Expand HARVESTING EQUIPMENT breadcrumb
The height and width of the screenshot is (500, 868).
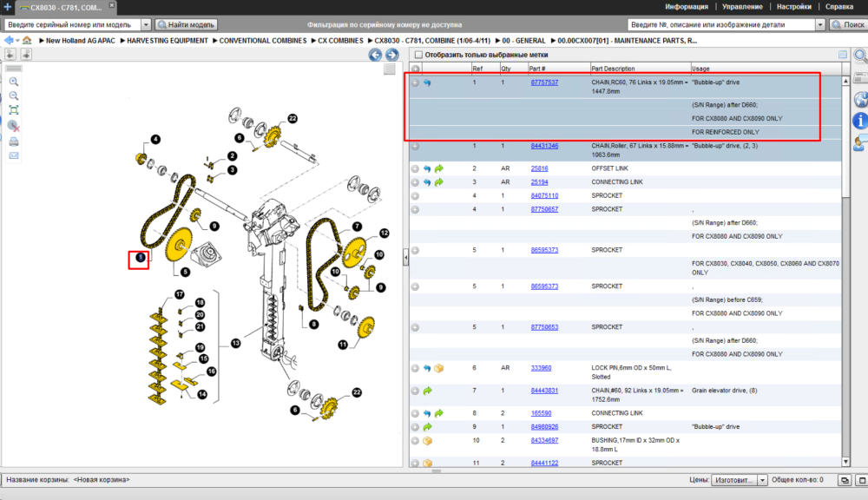pos(122,41)
